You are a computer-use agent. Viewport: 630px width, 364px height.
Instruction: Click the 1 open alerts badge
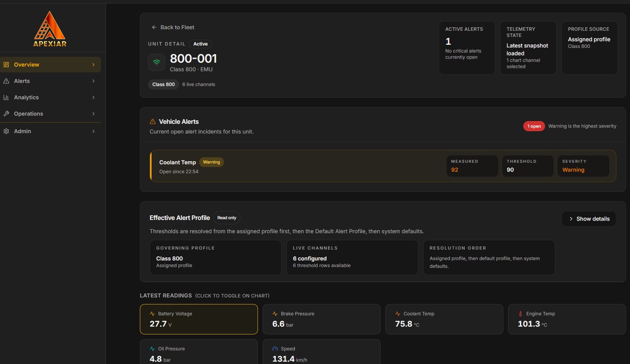534,126
